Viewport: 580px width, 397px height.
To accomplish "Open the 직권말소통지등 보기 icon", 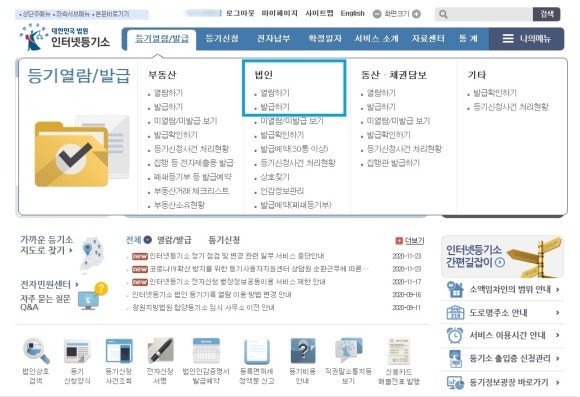I will click(x=348, y=350).
